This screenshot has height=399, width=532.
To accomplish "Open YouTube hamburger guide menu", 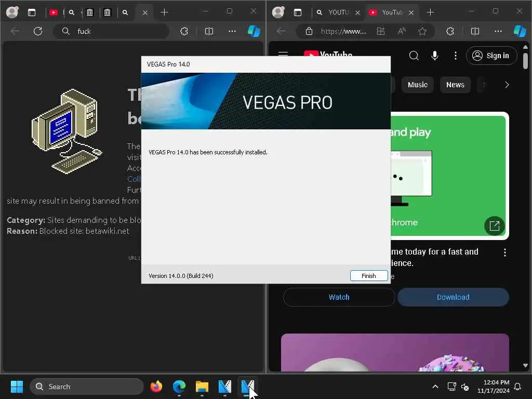I will pos(283,54).
